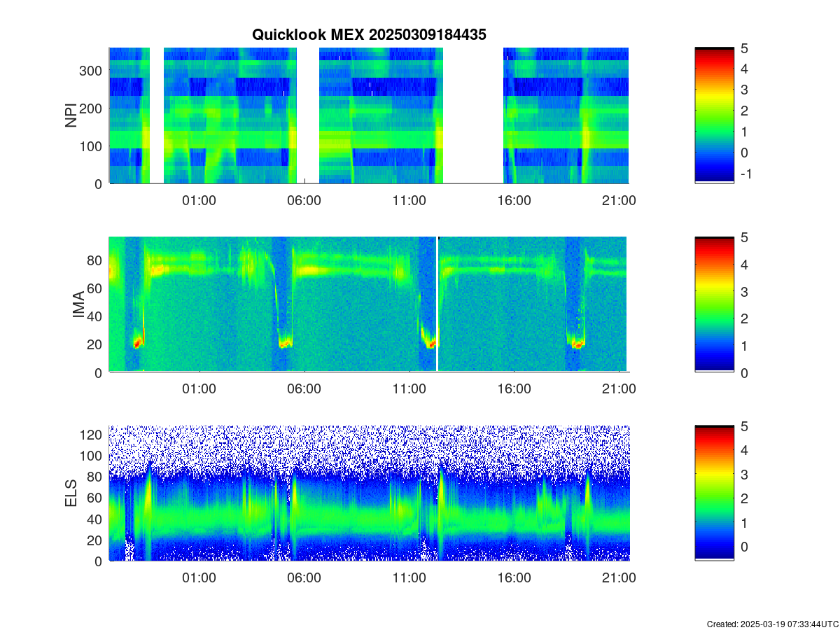Click the "0" value on IMA colorbar
The width and height of the screenshot is (840, 630).
(x=743, y=372)
